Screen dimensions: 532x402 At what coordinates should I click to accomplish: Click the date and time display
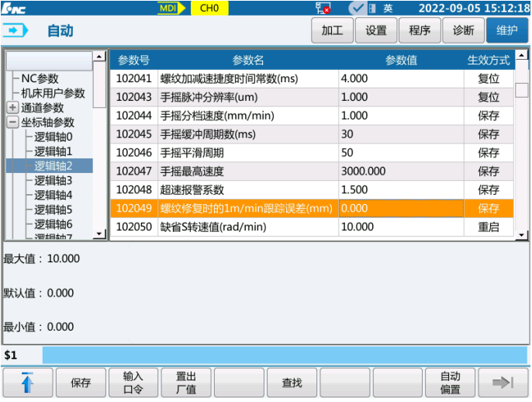coord(474,8)
